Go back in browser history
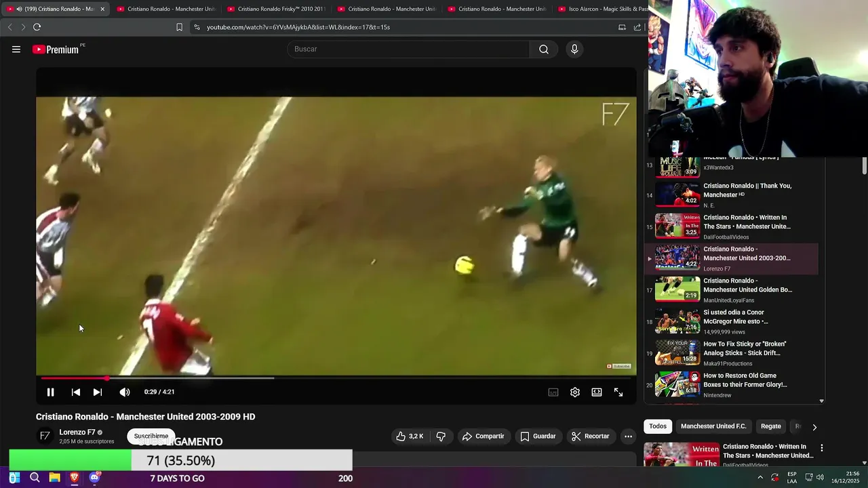 pyautogui.click(x=9, y=27)
